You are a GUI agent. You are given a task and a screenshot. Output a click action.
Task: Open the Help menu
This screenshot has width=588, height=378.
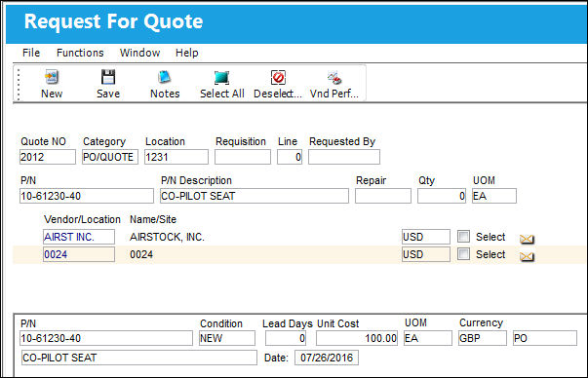click(187, 53)
